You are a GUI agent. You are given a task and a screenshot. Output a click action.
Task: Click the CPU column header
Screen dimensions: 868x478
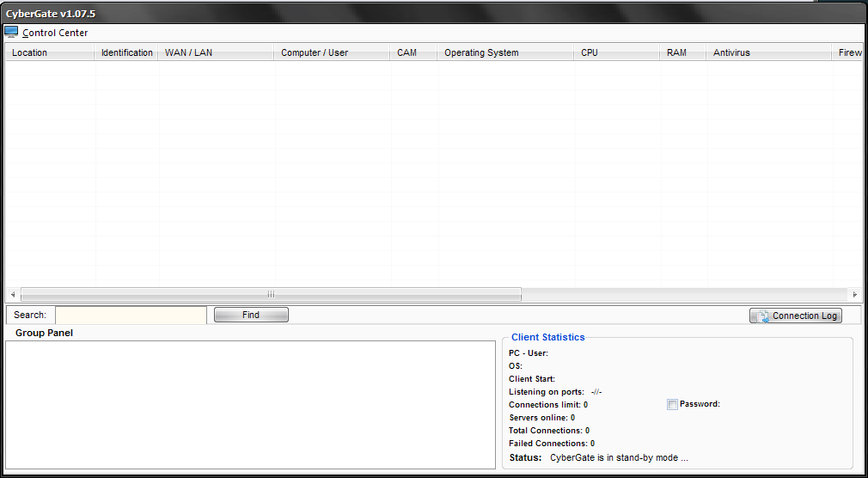(617, 52)
